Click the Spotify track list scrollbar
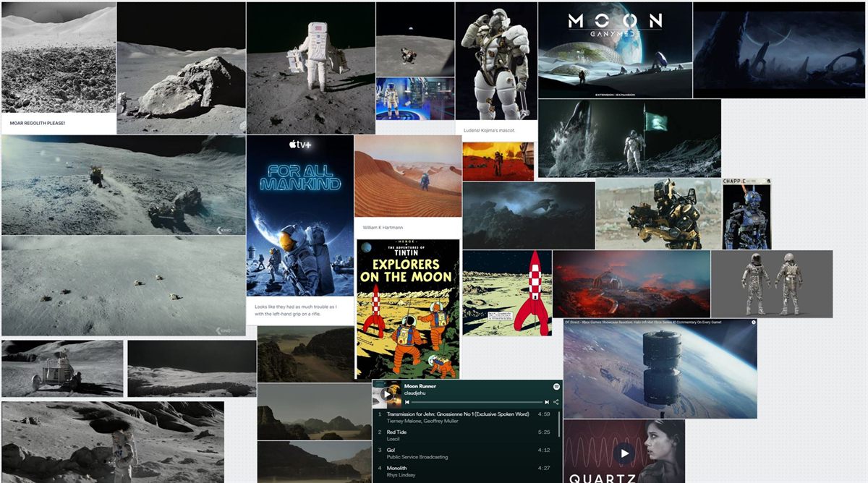This screenshot has width=868, height=483. [x=559, y=423]
